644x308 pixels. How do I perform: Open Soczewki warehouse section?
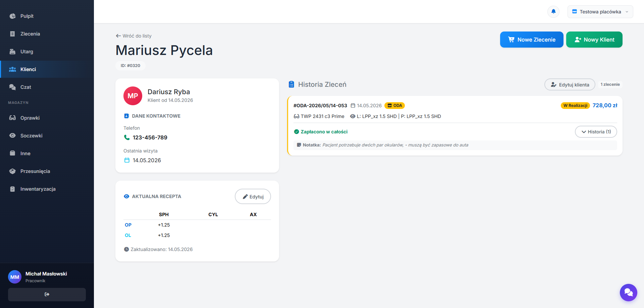[47, 136]
